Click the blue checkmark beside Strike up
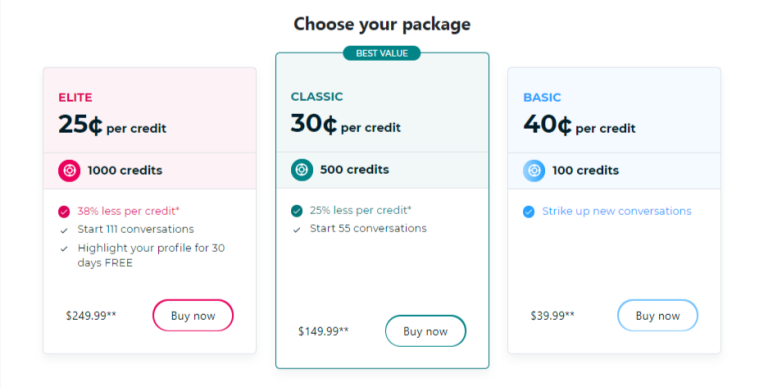The height and width of the screenshot is (388, 768). pyautogui.click(x=528, y=212)
